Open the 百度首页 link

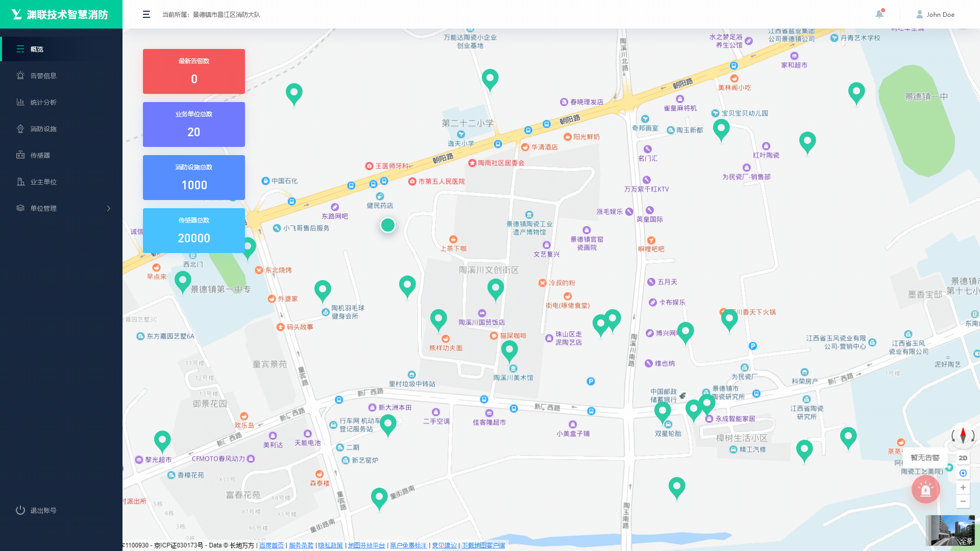[x=272, y=545]
